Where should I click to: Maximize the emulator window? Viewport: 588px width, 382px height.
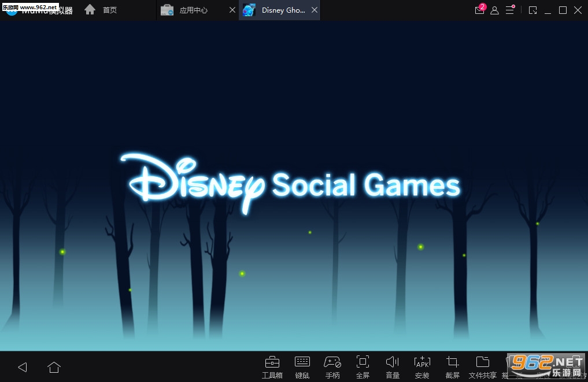coord(563,10)
